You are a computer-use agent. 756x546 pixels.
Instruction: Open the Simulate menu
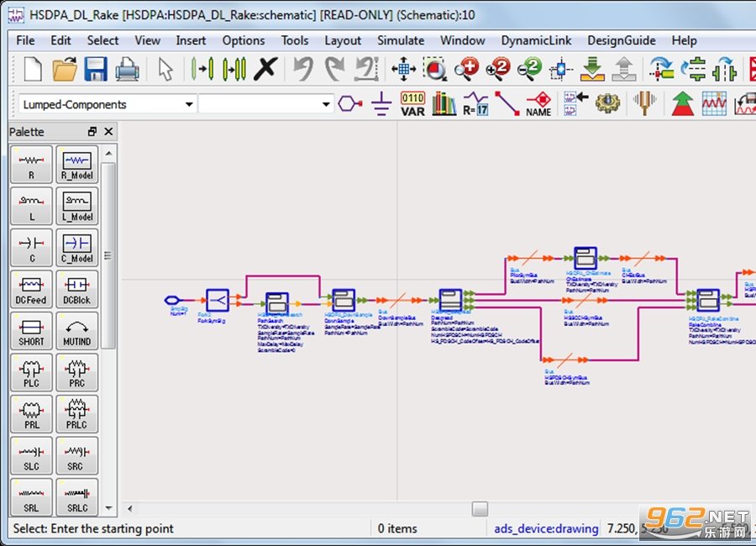pyautogui.click(x=401, y=40)
